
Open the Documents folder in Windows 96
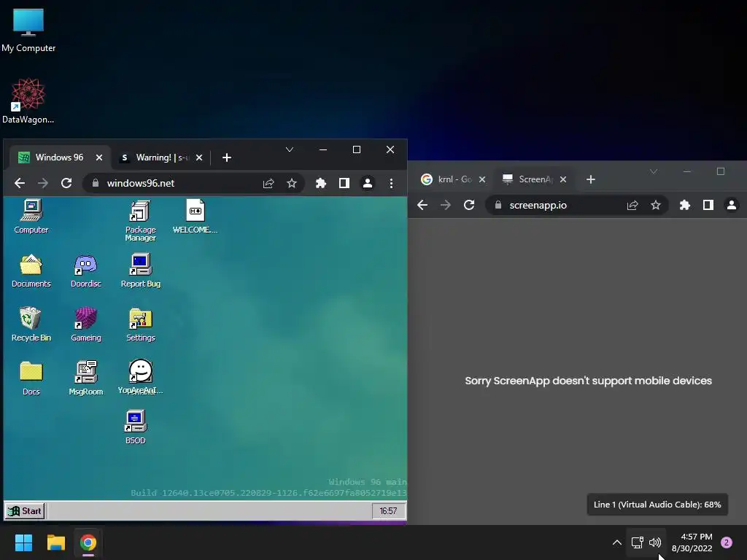tap(31, 271)
